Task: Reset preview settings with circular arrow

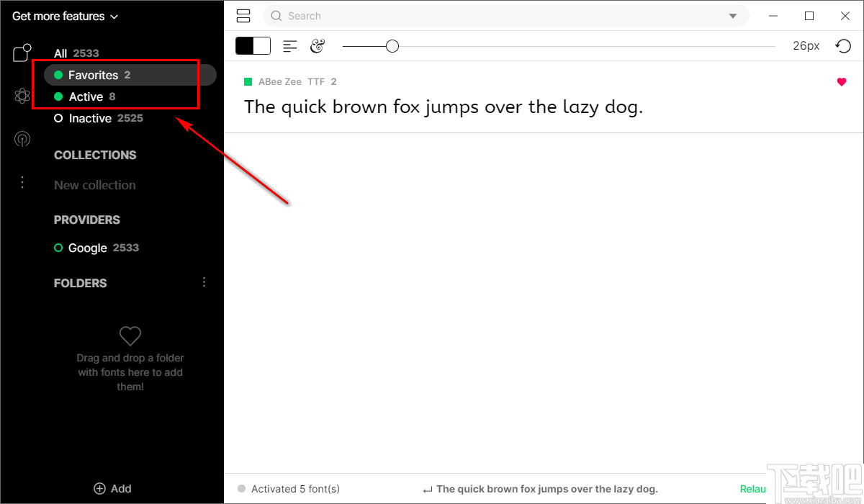Action: pos(842,46)
